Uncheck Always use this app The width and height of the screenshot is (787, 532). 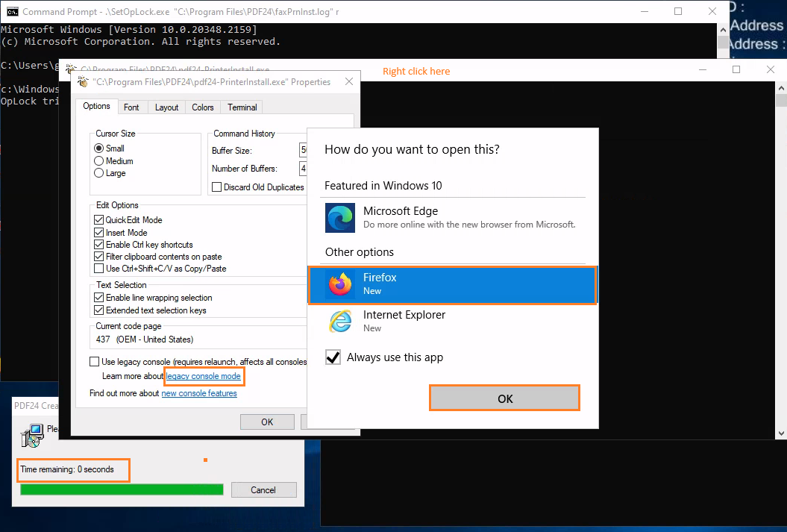[x=333, y=357]
